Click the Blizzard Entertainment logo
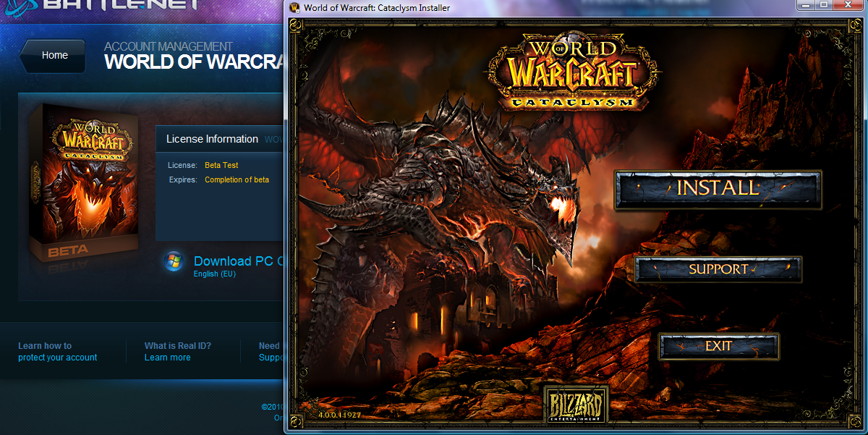This screenshot has width=868, height=435. (x=576, y=405)
